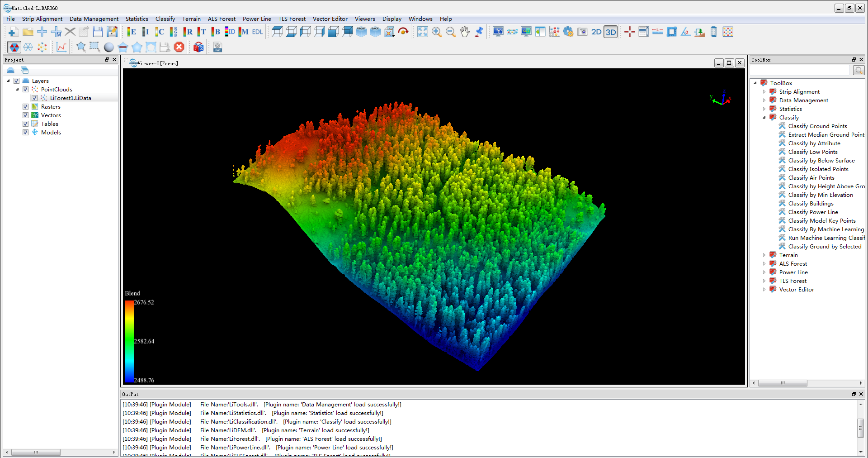This screenshot has height=458, width=868.
Task: Click the zoom out magnifier icon
Action: [451, 32]
